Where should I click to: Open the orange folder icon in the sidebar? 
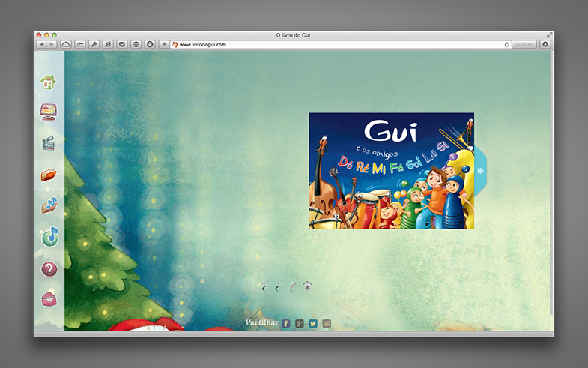(x=49, y=175)
